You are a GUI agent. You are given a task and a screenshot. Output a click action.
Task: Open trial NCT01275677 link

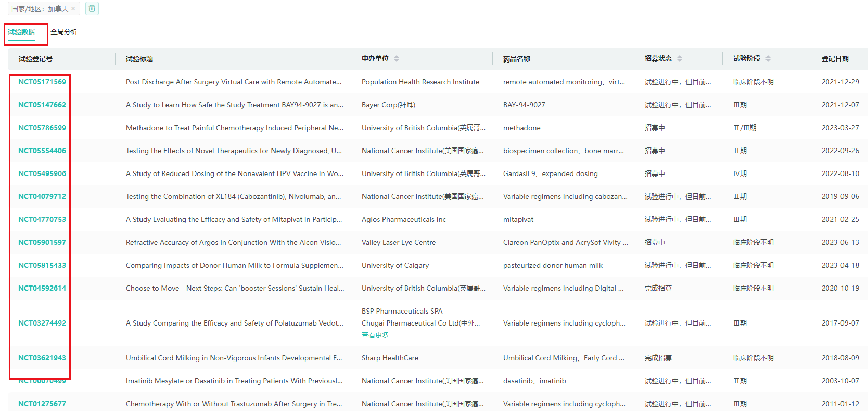coord(42,404)
